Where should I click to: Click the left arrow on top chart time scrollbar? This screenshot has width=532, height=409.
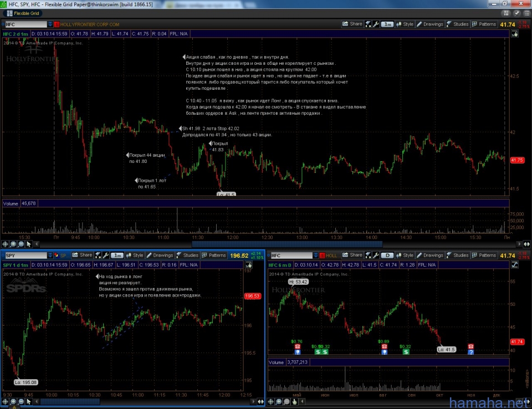click(x=37, y=244)
